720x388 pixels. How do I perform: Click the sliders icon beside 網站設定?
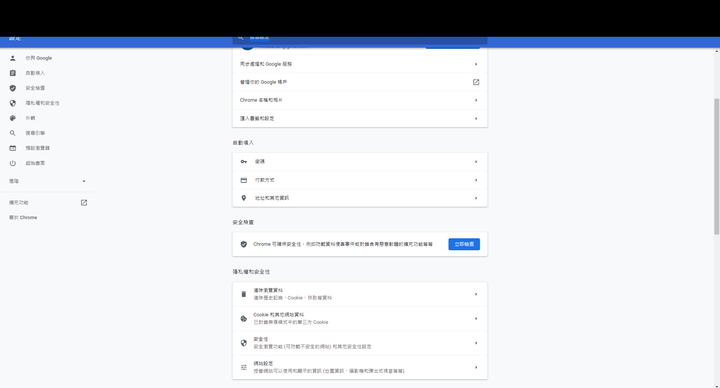click(244, 367)
